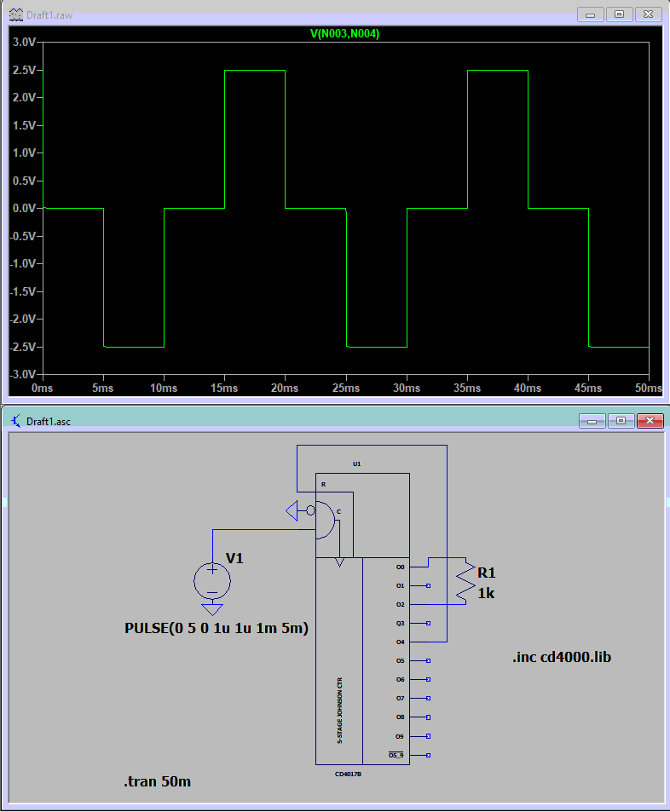Viewport: 670px width, 812px height.
Task: Click the O1 output pin terminal
Action: pos(428,585)
